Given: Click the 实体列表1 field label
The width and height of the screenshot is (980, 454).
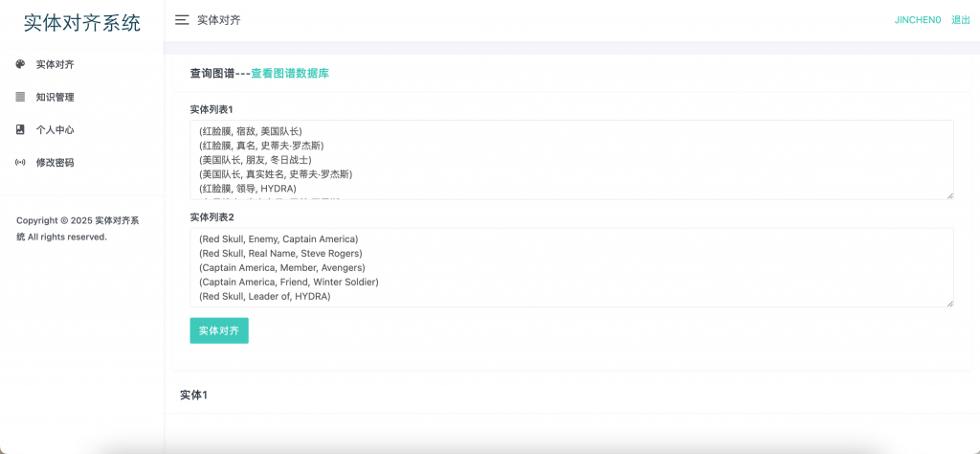Looking at the screenshot, I should (x=212, y=109).
